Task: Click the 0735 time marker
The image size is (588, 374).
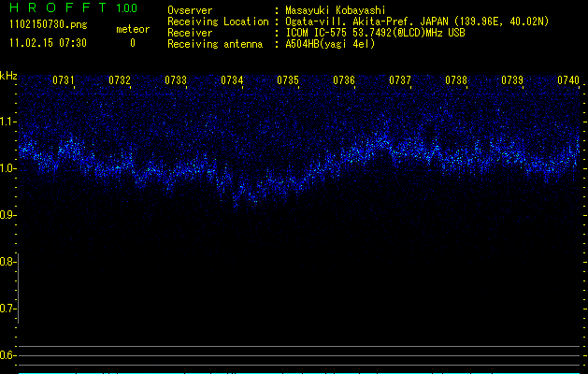Action: pyautogui.click(x=288, y=80)
